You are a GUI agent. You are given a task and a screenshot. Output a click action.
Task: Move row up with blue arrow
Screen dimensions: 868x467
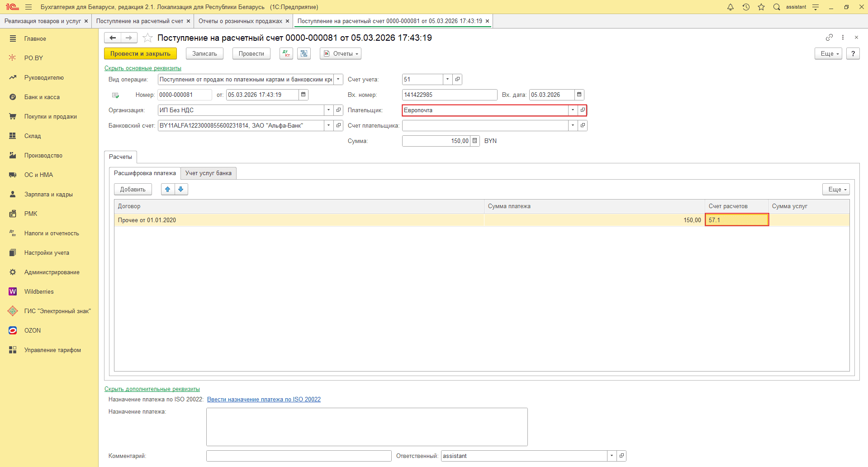pyautogui.click(x=168, y=189)
